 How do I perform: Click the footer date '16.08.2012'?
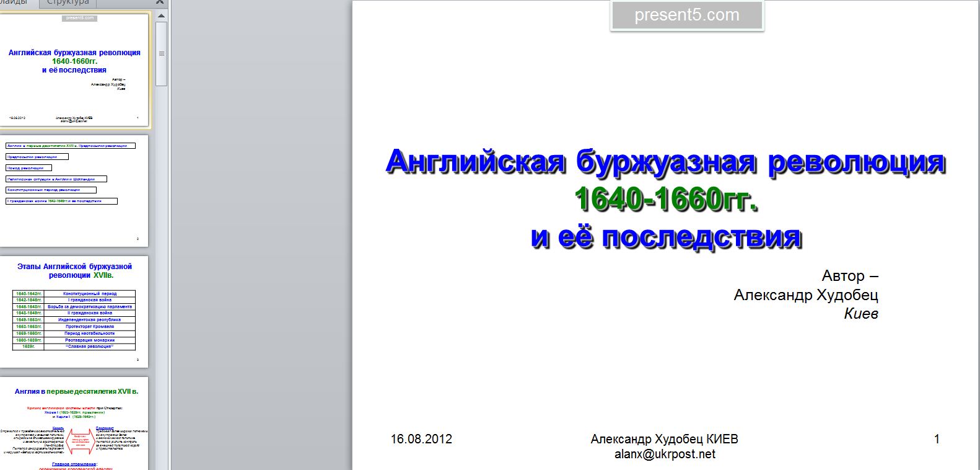(x=421, y=439)
